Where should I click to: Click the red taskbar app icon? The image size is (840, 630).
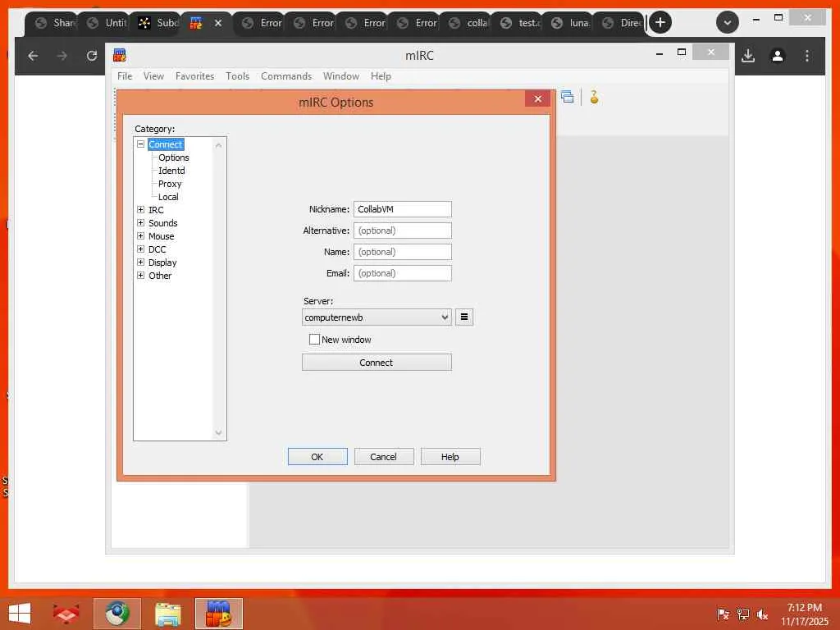click(x=66, y=614)
